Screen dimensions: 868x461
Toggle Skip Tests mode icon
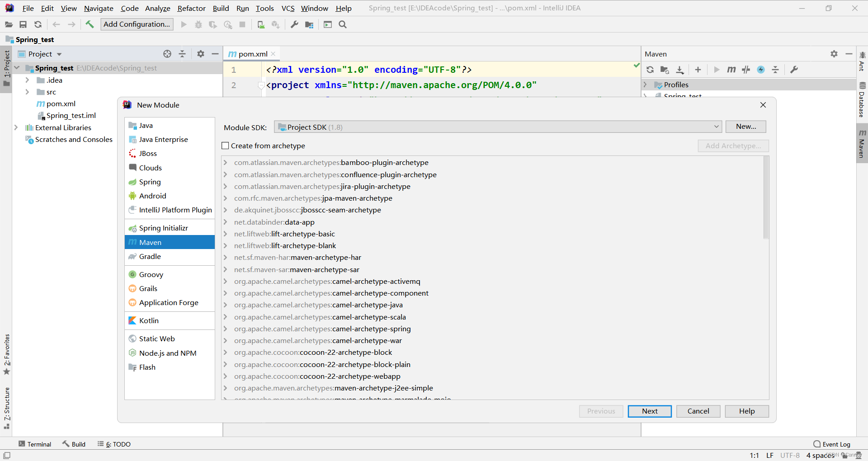coord(761,70)
